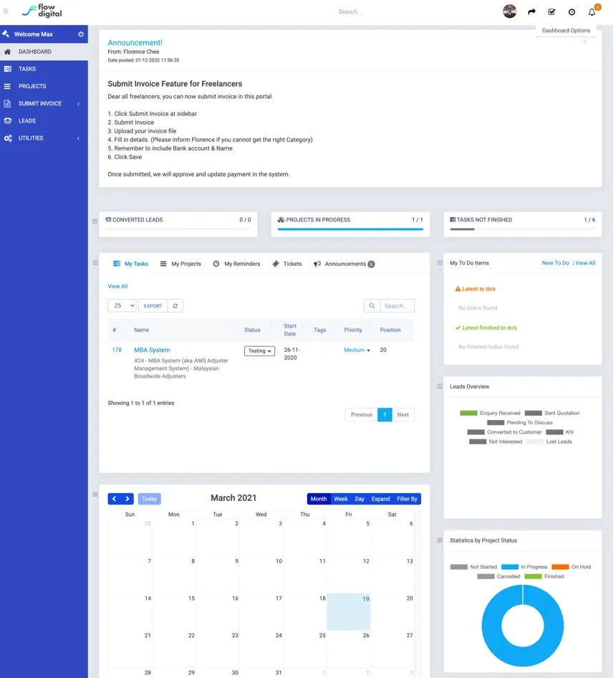The height and width of the screenshot is (678, 616).
Task: Click the Previous pagination button
Action: (362, 415)
